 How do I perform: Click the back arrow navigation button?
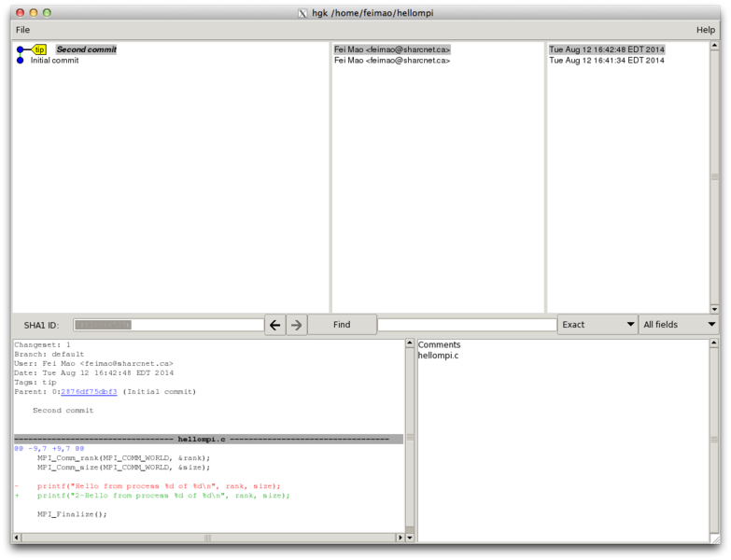pos(274,325)
